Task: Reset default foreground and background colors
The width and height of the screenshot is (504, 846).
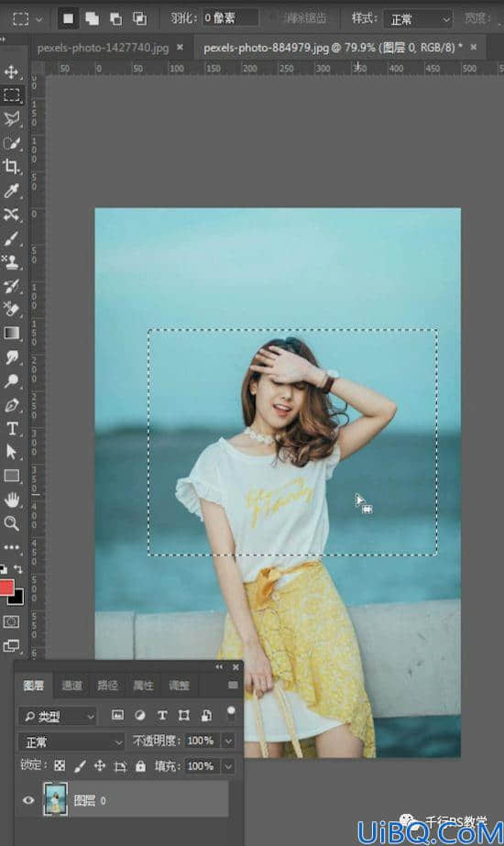Action: coord(4,568)
